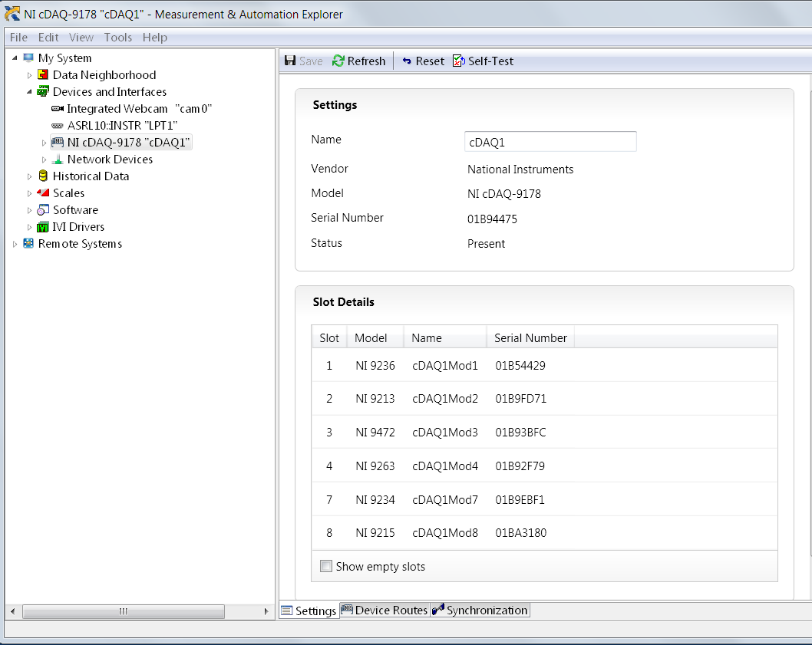Switch to the Synchronization tab

pyautogui.click(x=480, y=610)
